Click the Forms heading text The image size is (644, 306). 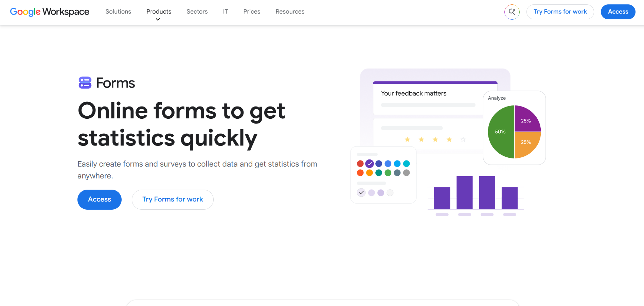tap(115, 83)
